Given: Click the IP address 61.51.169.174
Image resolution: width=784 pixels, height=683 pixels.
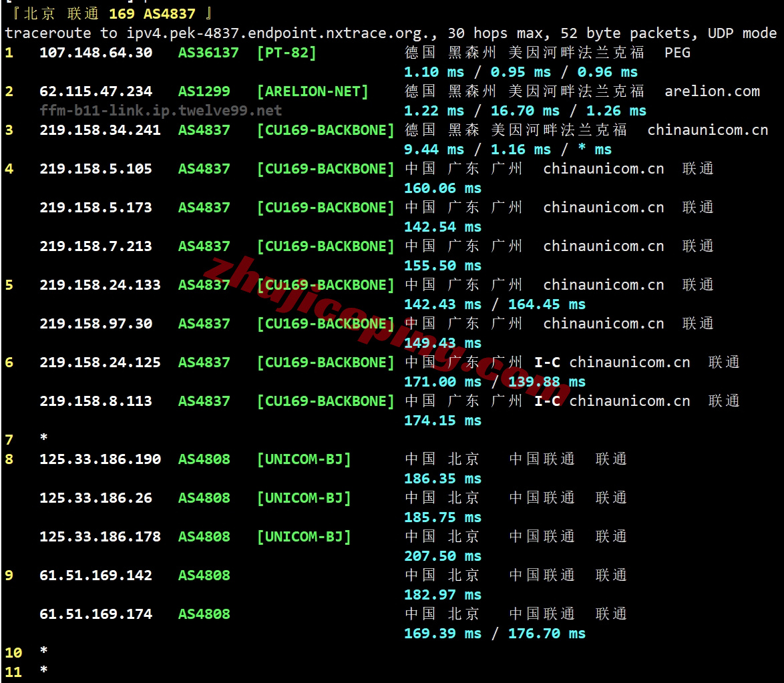Looking at the screenshot, I should tap(95, 614).
